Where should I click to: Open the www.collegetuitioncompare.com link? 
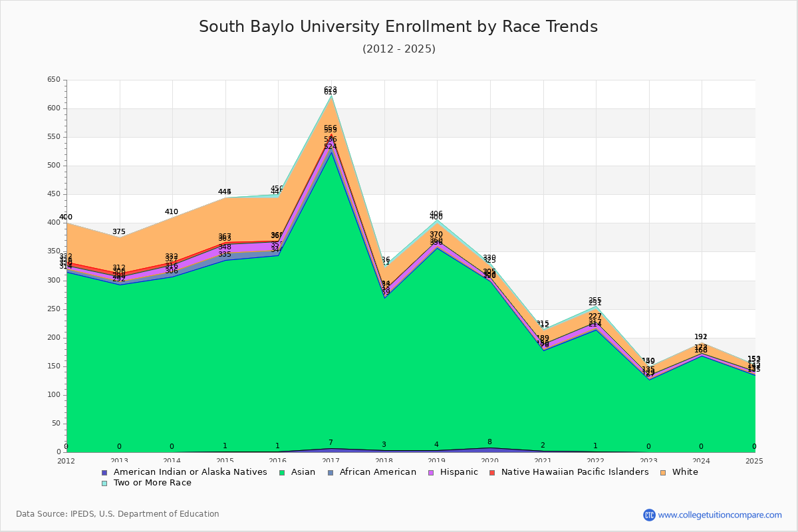720,515
